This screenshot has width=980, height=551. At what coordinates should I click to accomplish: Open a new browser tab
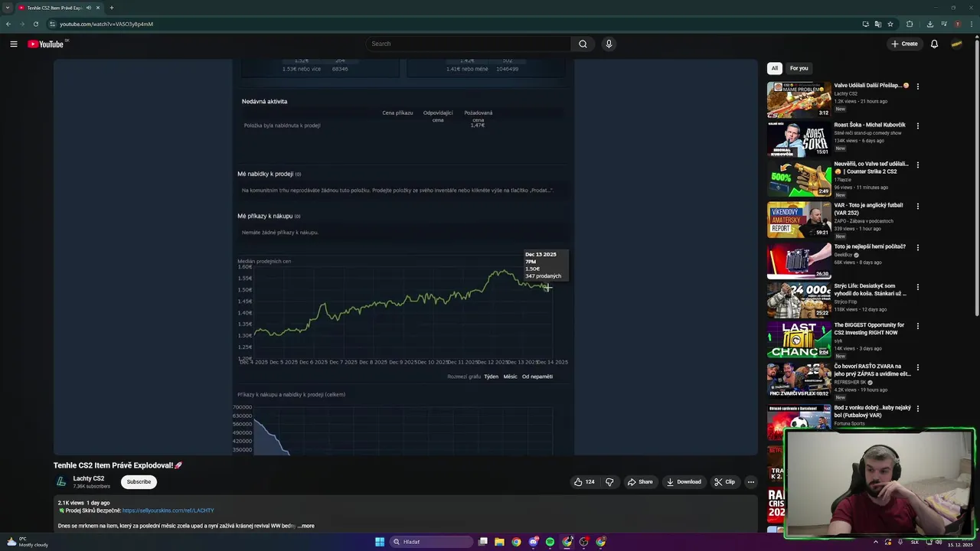point(112,8)
